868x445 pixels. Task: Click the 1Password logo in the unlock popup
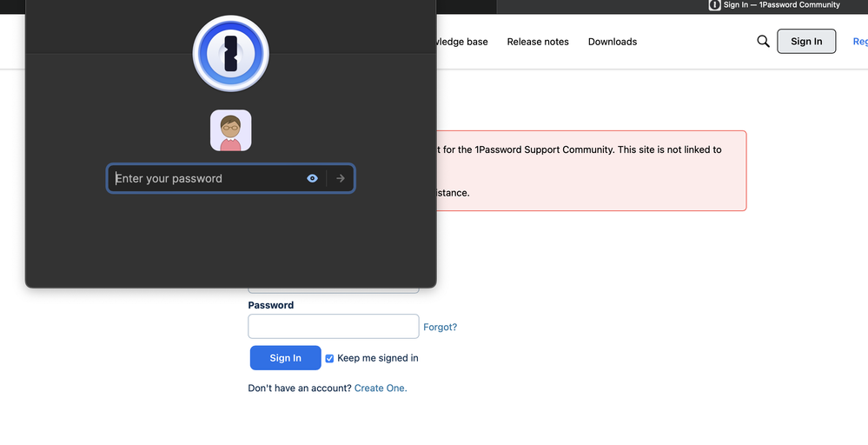tap(230, 53)
